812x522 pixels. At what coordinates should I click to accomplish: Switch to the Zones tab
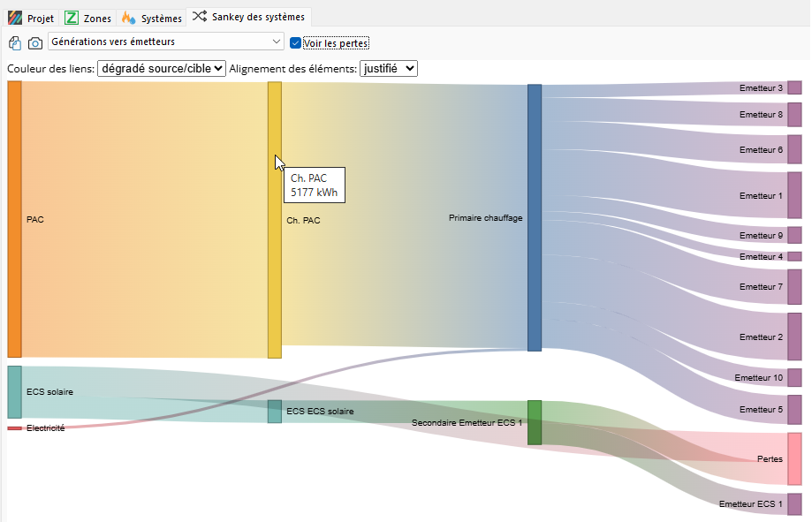pos(88,18)
